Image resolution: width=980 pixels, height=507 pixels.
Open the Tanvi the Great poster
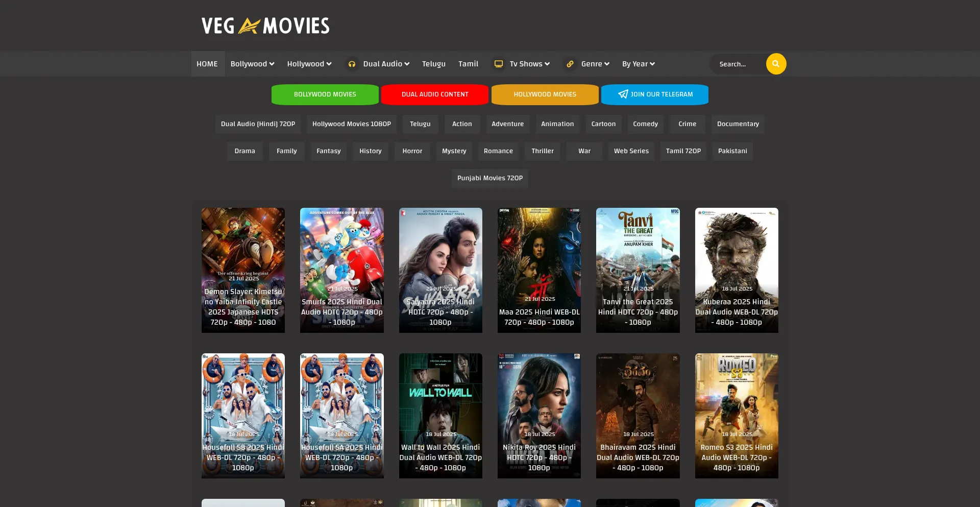point(638,270)
